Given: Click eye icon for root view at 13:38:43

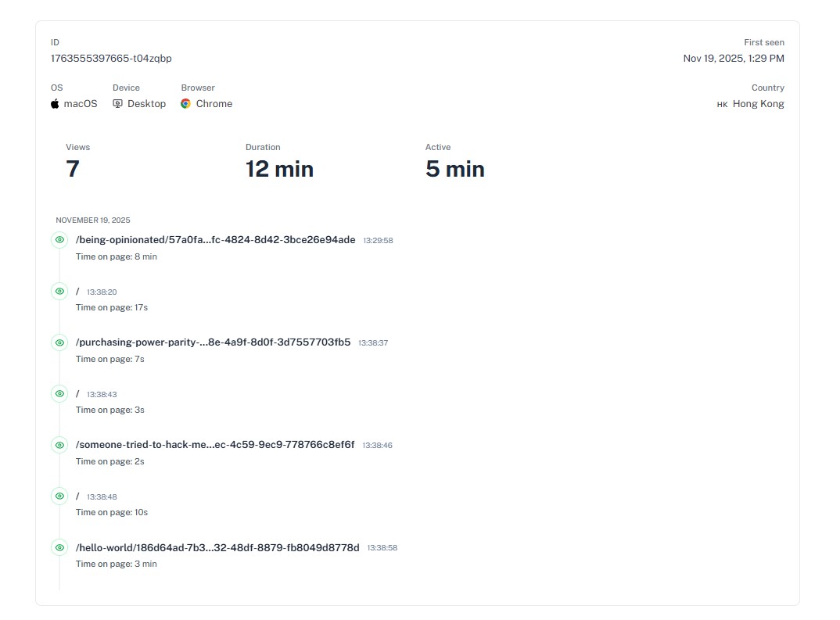Looking at the screenshot, I should 59,393.
